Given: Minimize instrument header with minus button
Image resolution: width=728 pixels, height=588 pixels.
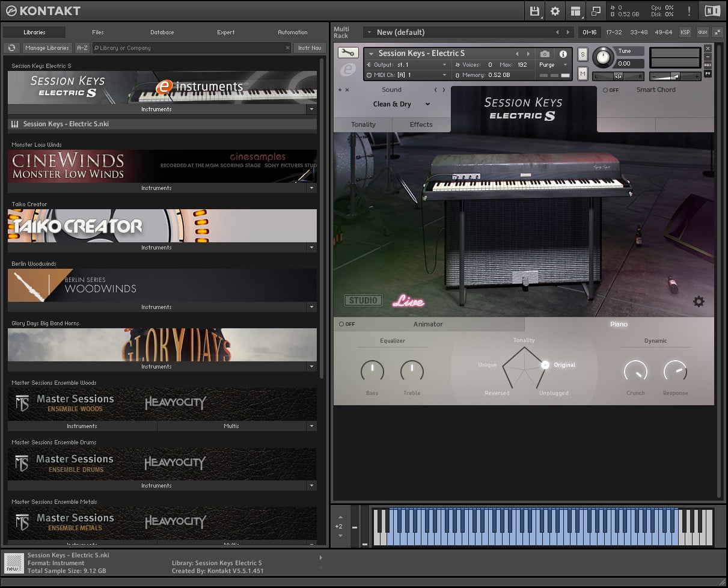Looking at the screenshot, I should pos(708,57).
